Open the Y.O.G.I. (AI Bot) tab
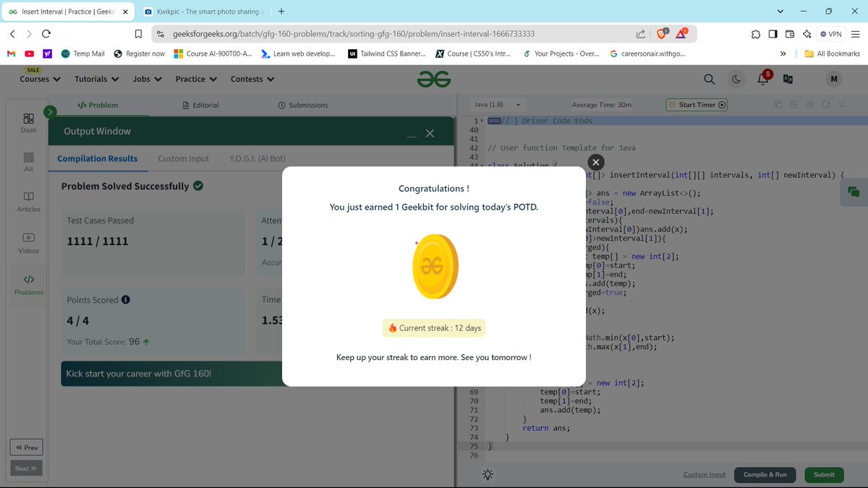Screen dimensions: 868x488 (x=258, y=158)
